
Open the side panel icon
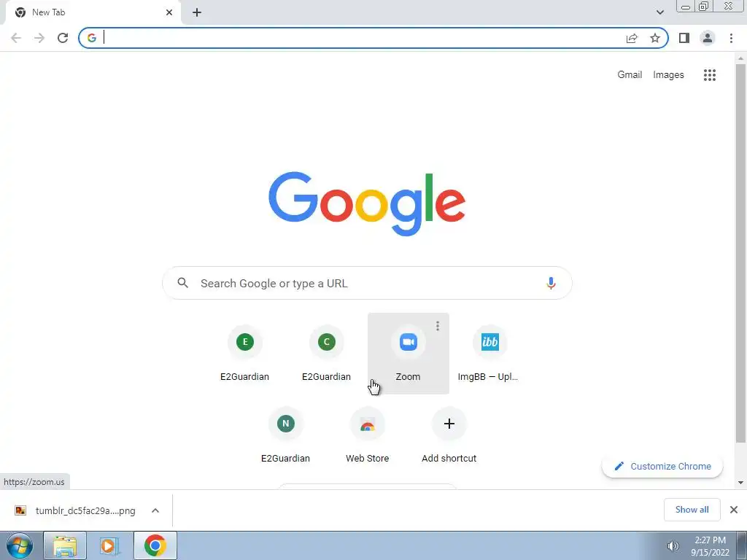(x=684, y=38)
